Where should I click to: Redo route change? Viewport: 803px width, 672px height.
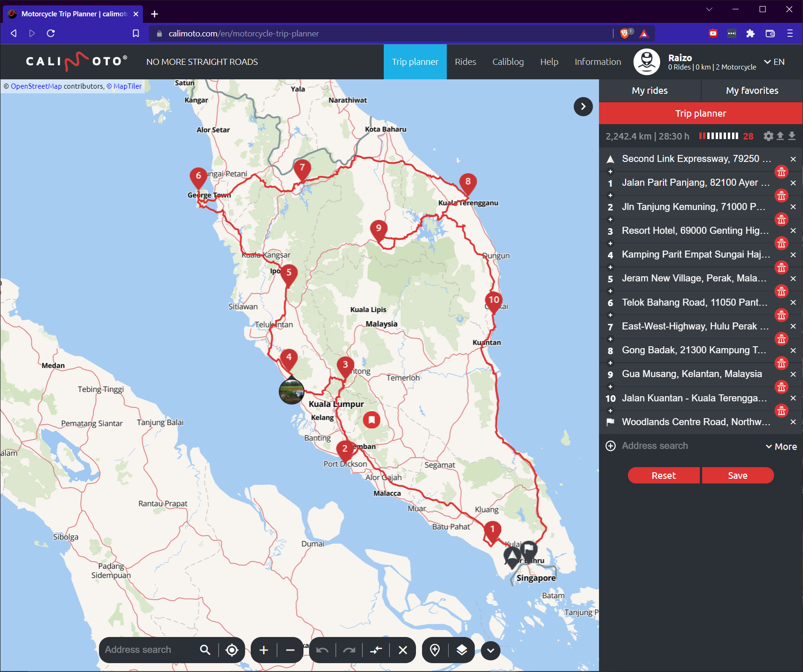(x=349, y=650)
